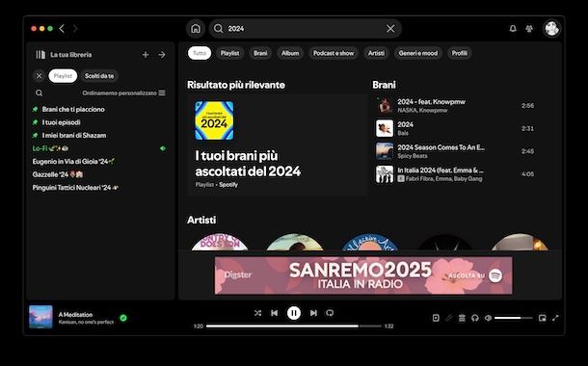Viewport: 588px width, 366px height.
Task: Clear library filters with X chip
Action: click(39, 76)
